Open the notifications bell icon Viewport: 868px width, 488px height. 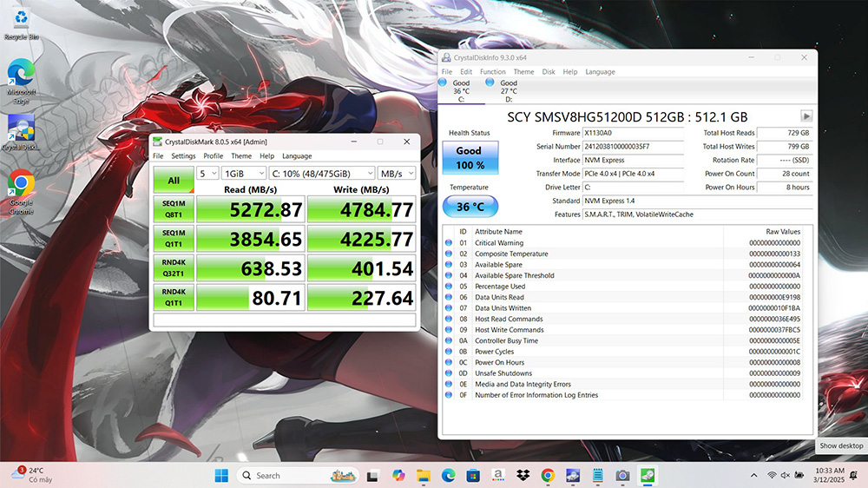point(853,475)
